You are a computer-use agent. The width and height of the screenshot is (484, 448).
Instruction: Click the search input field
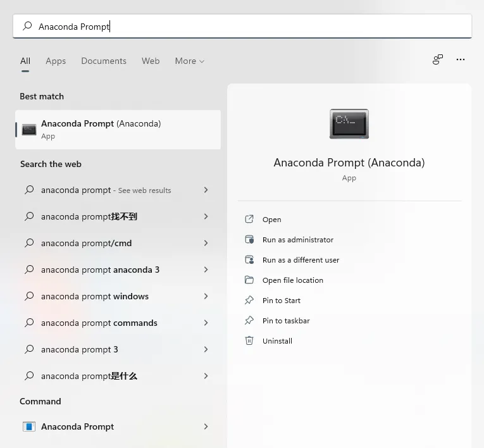click(x=253, y=27)
